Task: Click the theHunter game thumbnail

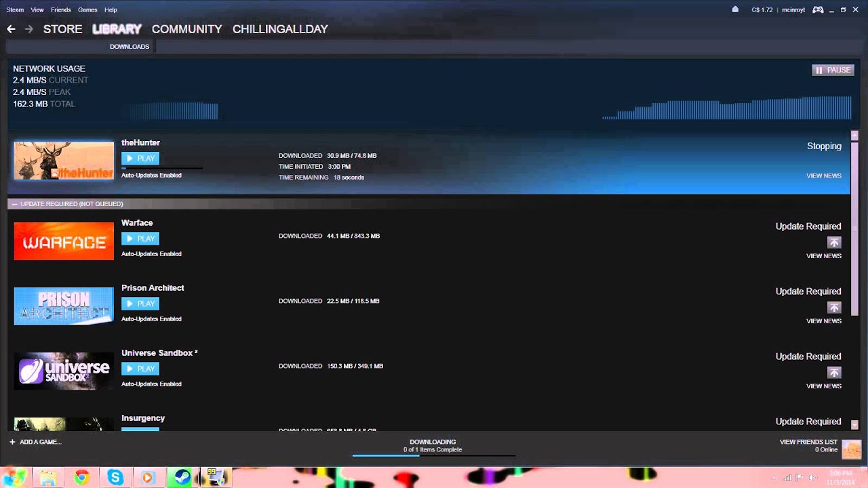Action: click(64, 161)
